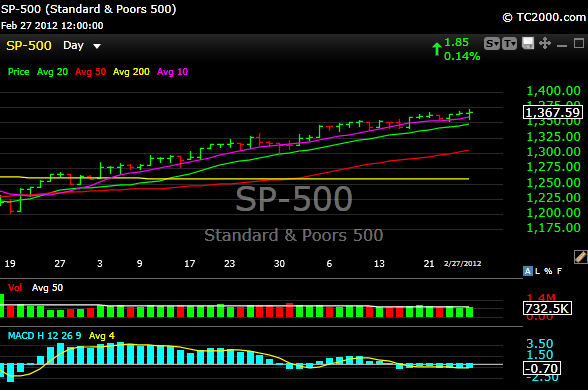
Task: Click the 1,250.00 price scale label
Action: [x=554, y=183]
